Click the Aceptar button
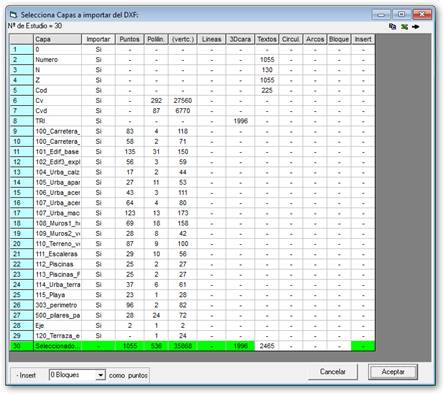 393,372
